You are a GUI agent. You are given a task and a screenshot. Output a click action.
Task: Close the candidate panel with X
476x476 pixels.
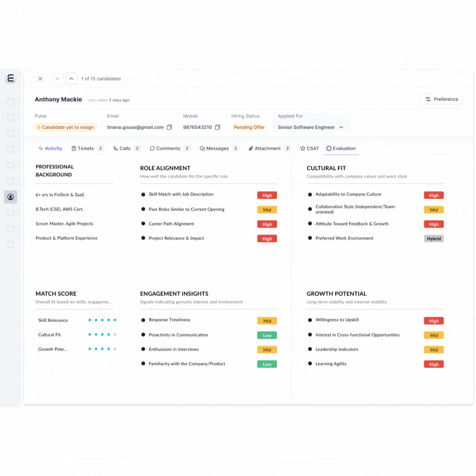point(40,79)
